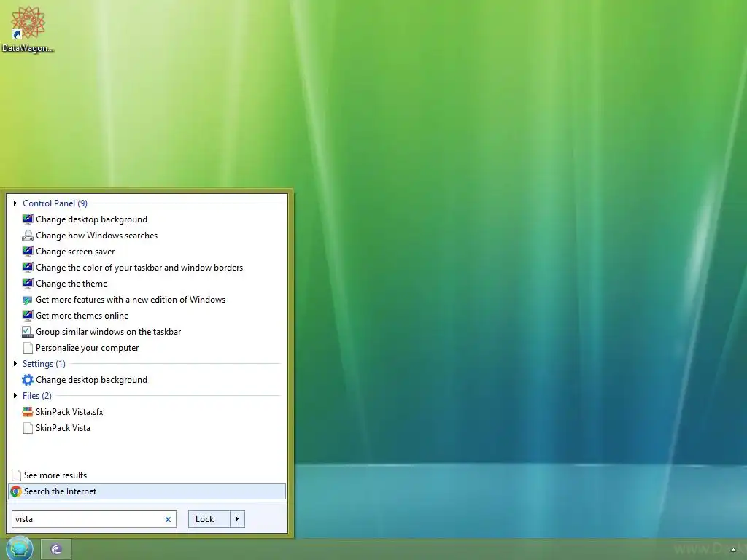Open Change desktop background under Settings
747x560 pixels.
pos(91,380)
